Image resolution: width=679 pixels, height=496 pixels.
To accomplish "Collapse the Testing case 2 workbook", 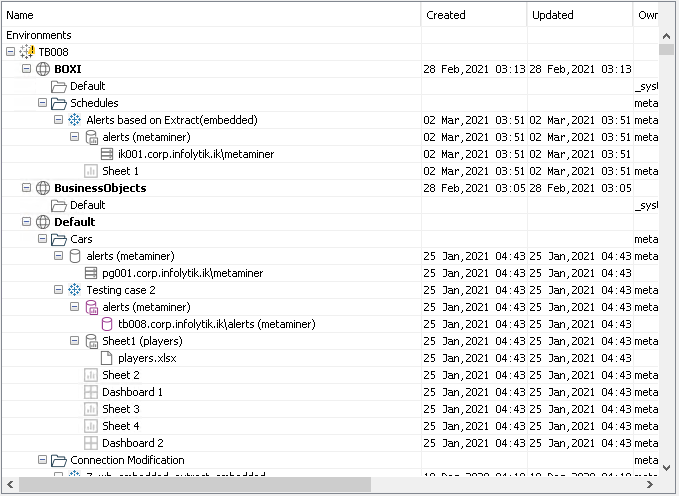I will (58, 290).
